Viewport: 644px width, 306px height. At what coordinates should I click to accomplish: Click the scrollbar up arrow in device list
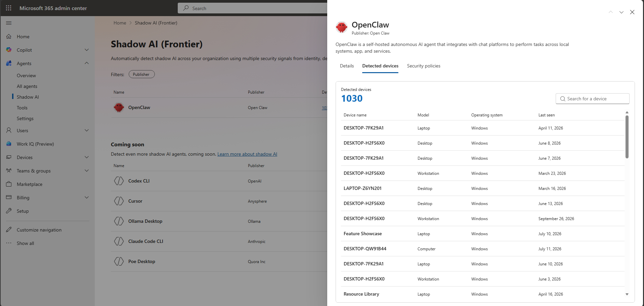tap(627, 112)
